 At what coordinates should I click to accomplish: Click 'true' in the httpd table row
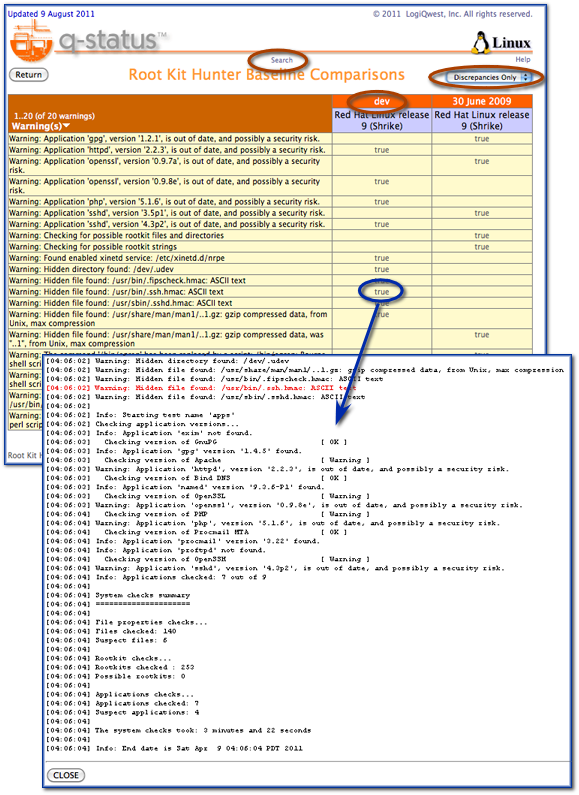[382, 150]
